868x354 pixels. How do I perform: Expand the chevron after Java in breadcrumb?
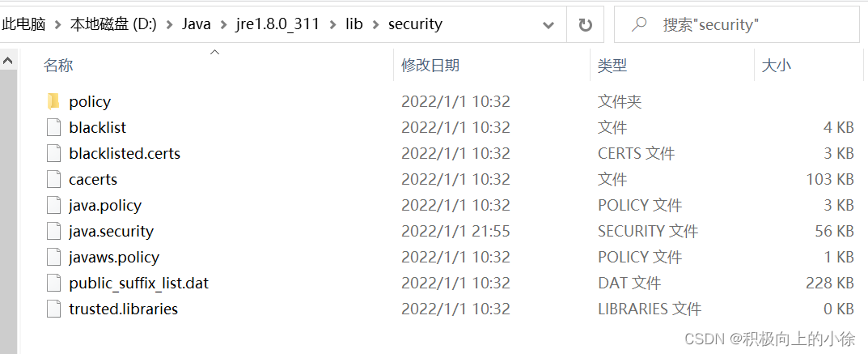point(223,24)
